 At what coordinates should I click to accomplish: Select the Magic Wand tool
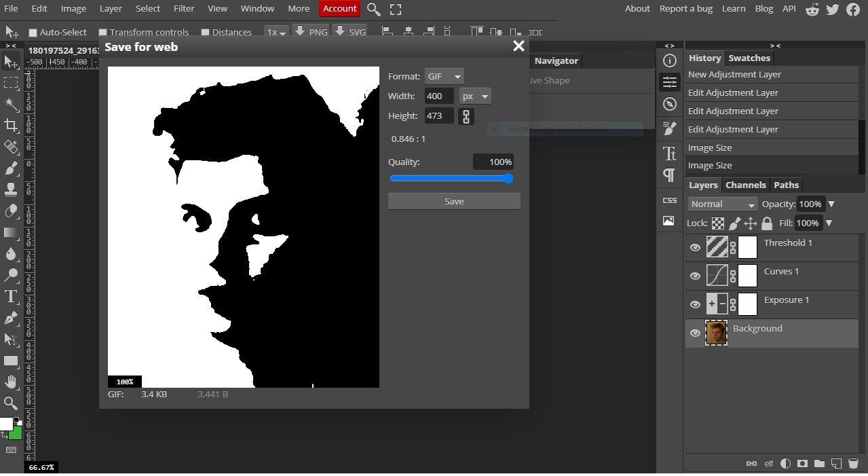[x=11, y=104]
